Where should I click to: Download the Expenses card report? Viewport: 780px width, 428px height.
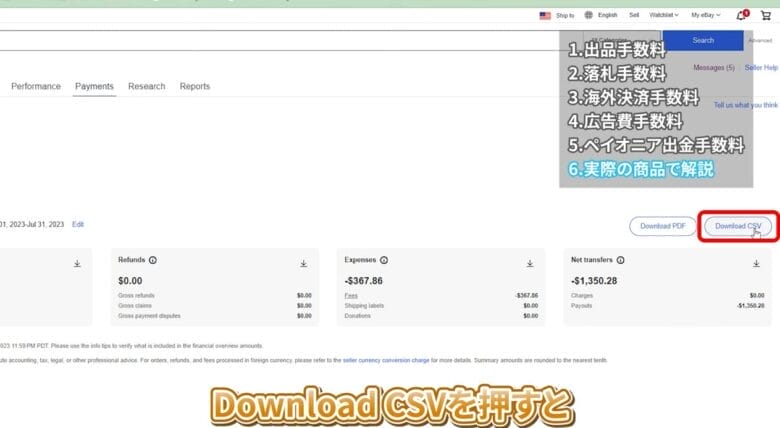(x=530, y=264)
